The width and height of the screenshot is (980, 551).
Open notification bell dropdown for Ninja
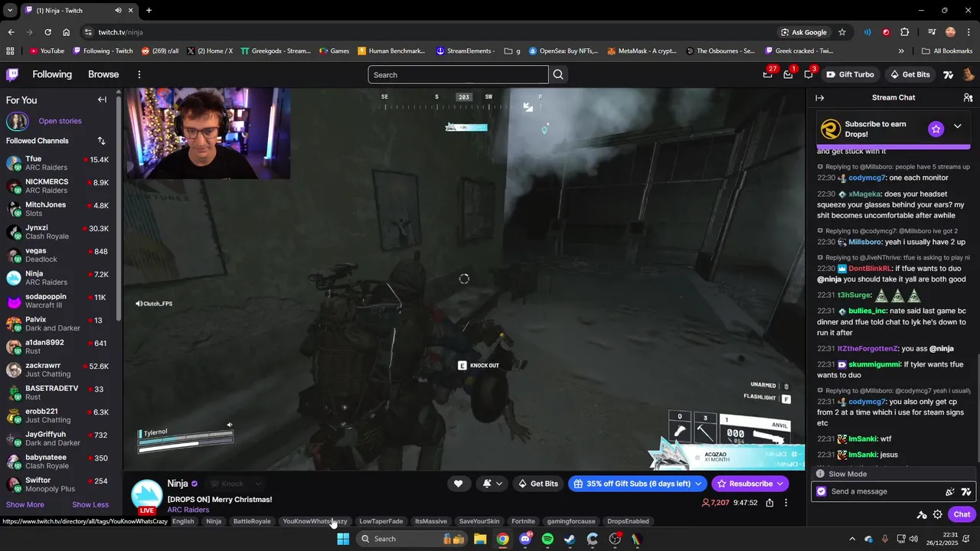click(493, 484)
